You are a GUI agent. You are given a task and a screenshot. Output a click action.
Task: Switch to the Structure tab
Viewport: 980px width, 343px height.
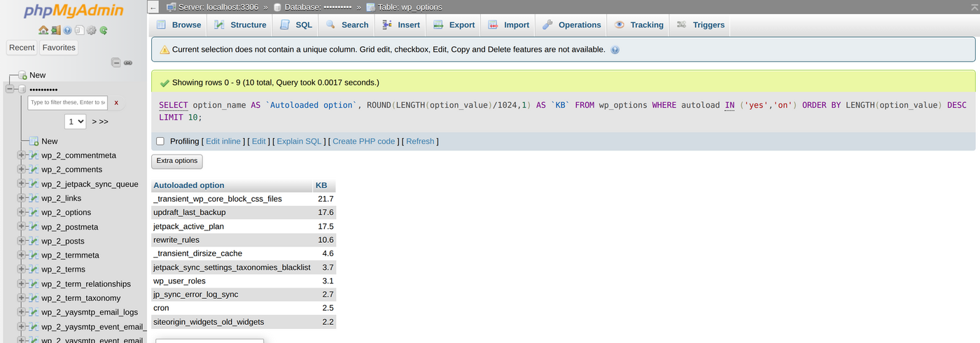239,24
